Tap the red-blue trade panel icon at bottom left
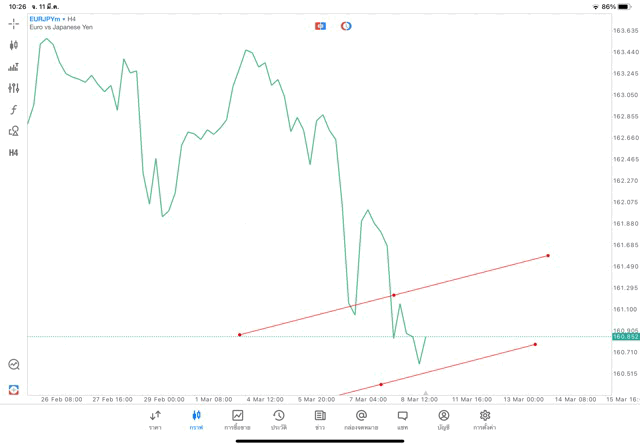 13,389
